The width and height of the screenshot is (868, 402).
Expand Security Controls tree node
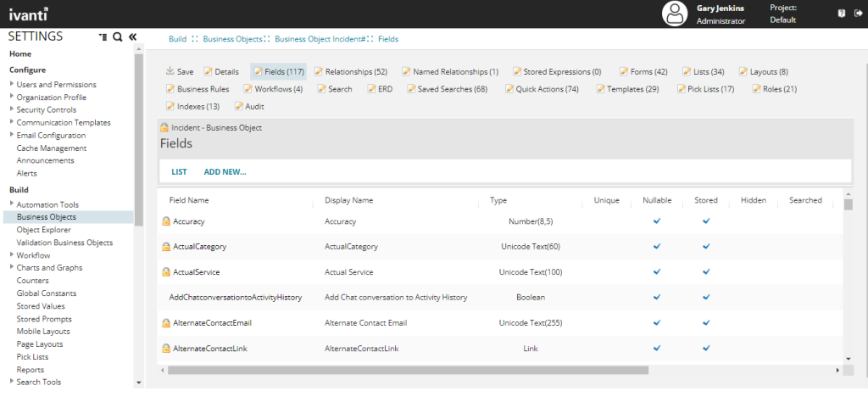coord(12,109)
